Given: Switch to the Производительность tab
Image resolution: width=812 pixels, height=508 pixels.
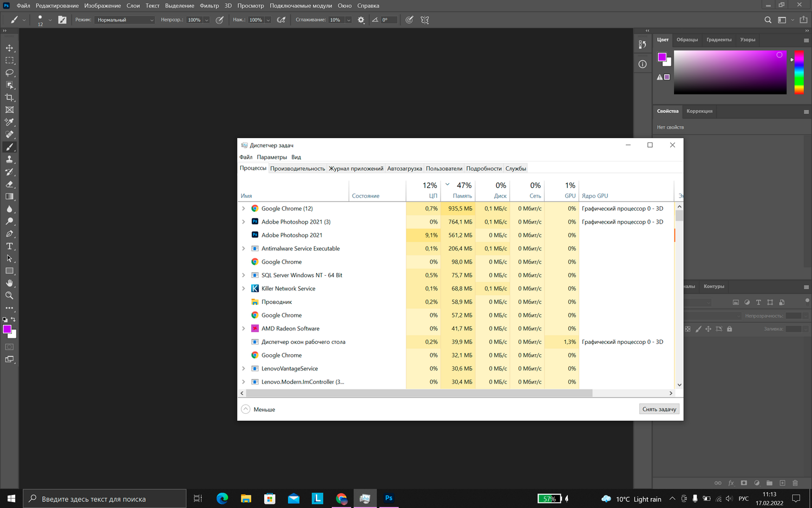Looking at the screenshot, I should [297, 168].
